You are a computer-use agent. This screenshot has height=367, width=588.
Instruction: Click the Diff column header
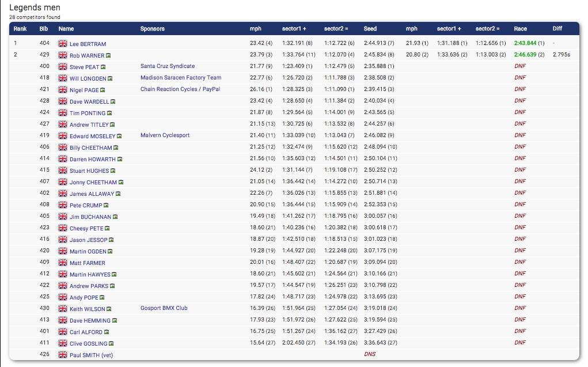click(557, 29)
